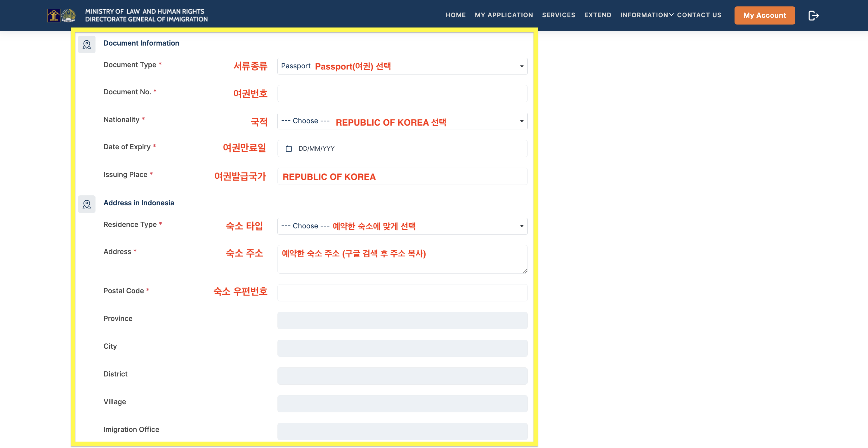Screen dimensions: 868x448
Task: Click the Address text area
Action: point(402,259)
